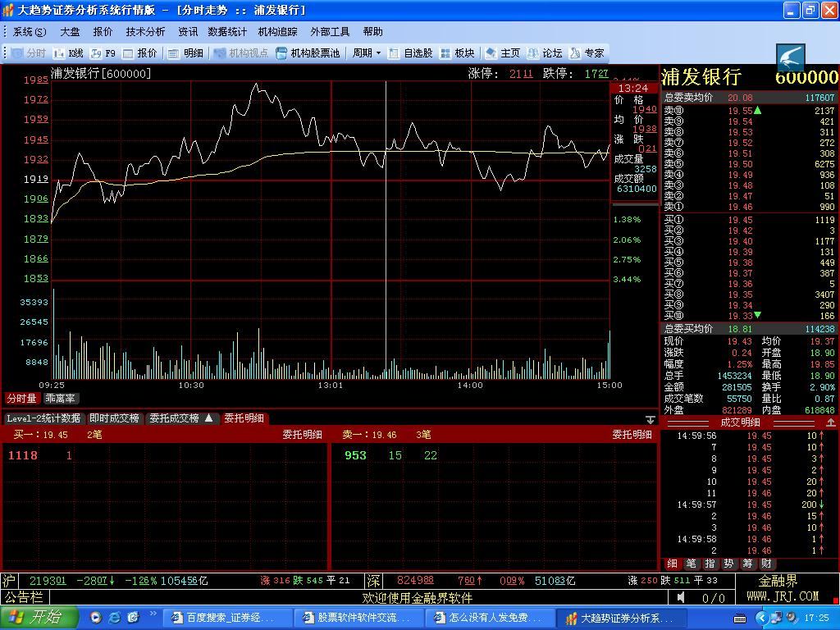The width and height of the screenshot is (840, 630).
Task: Select the 即时成交榜 tab
Action: 114,418
